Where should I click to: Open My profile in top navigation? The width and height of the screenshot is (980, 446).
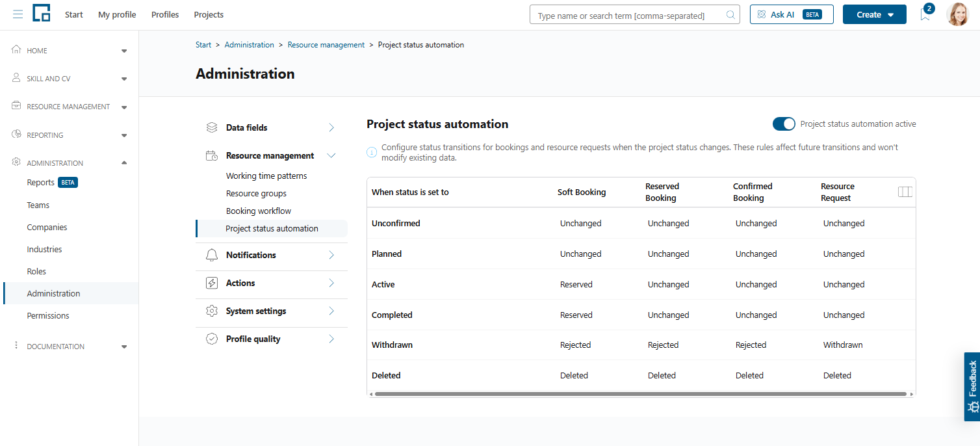pyautogui.click(x=117, y=14)
